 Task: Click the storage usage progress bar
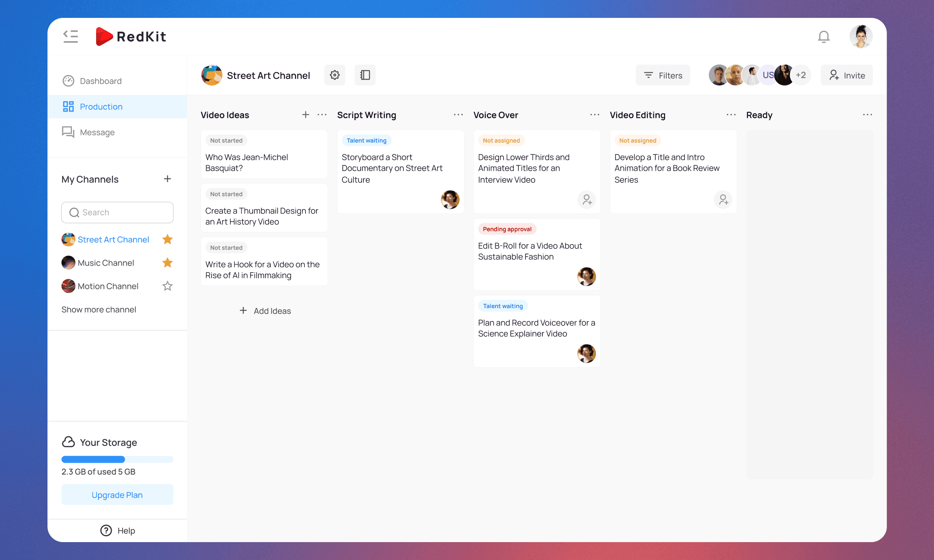(x=117, y=459)
